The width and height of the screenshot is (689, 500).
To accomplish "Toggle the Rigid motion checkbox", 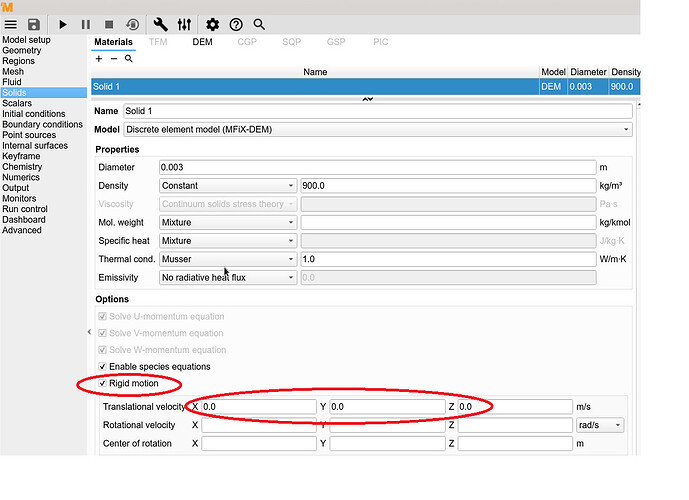I will pyautogui.click(x=102, y=383).
